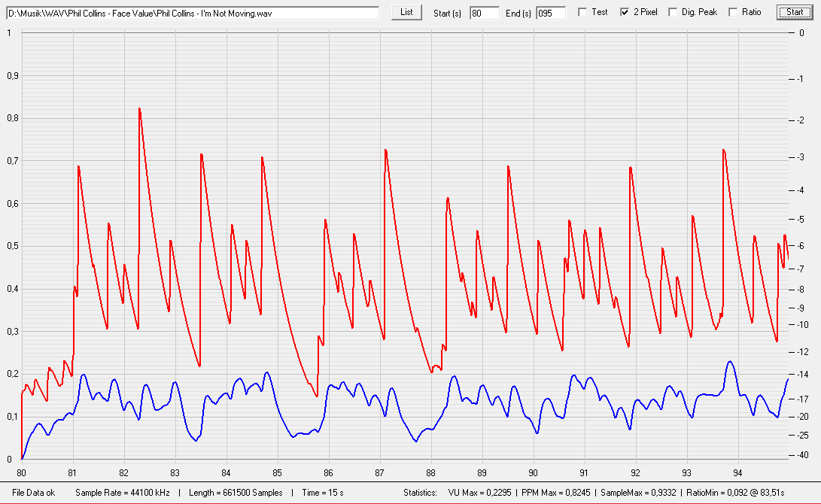Click the time axis label "83"

pos(175,473)
